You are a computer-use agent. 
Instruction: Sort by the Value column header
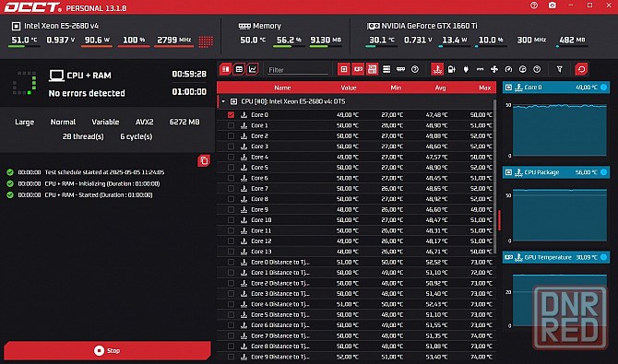pos(349,88)
